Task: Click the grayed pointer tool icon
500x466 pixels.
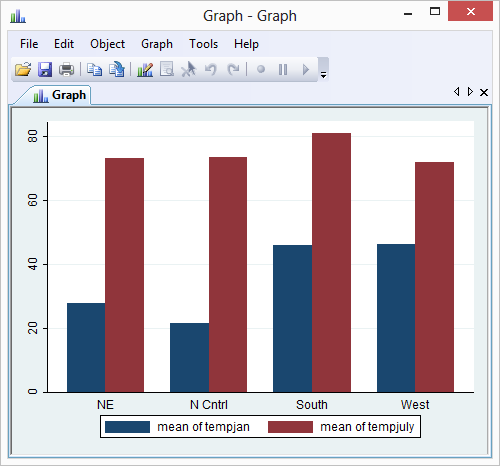Action: click(x=189, y=69)
